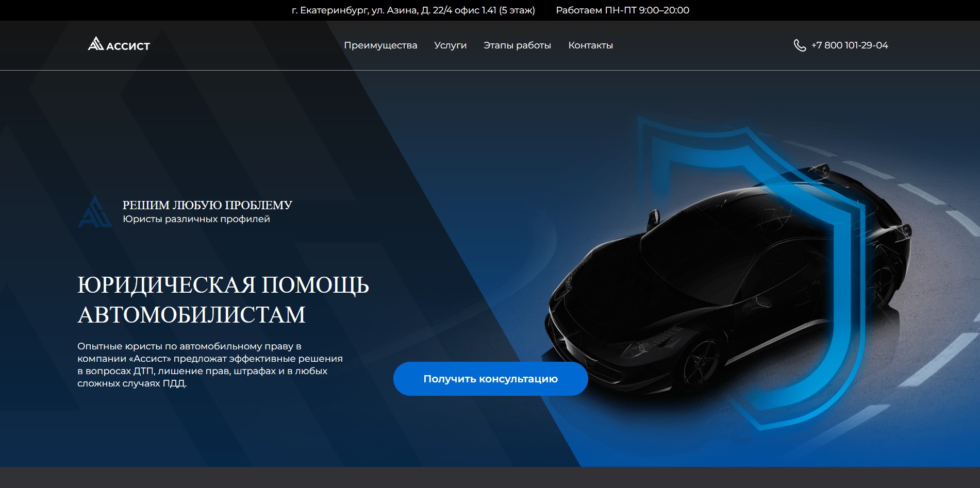Click the working hours text ПН-ПТ 9:00–20:00
980x488 pixels.
622,10
